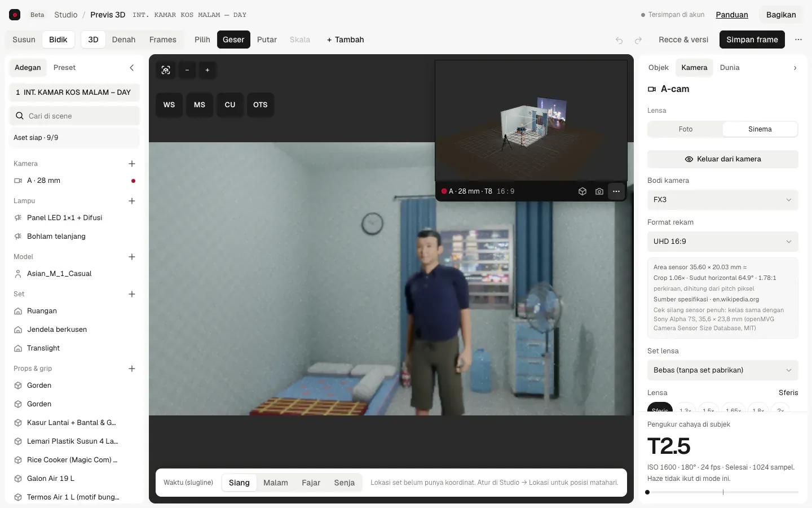This screenshot has width=812, height=508.
Task: Open the top toolbar overflow menu
Action: (798, 40)
